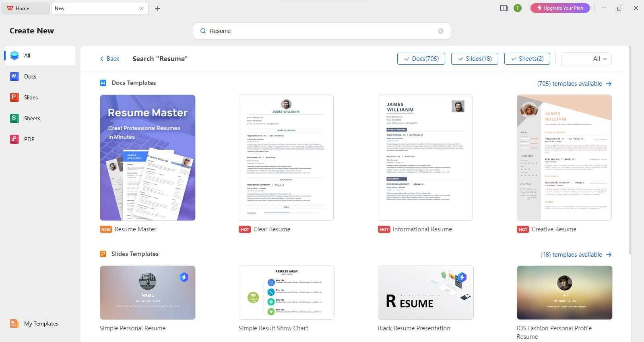Screen dimensions: 644x342
Task: Click arrow beside 18 templates available
Action: 609,255
